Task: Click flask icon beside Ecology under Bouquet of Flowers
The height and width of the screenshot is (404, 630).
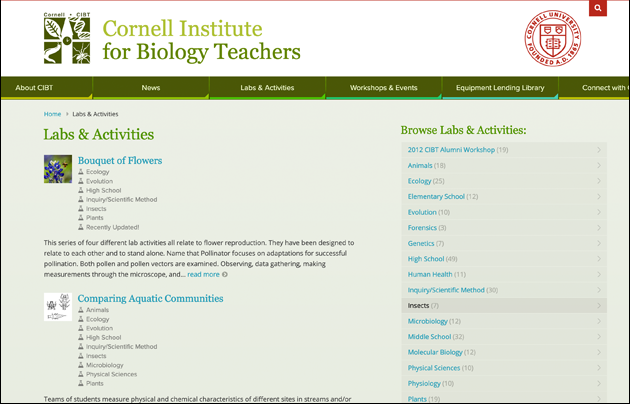Action: (81, 172)
